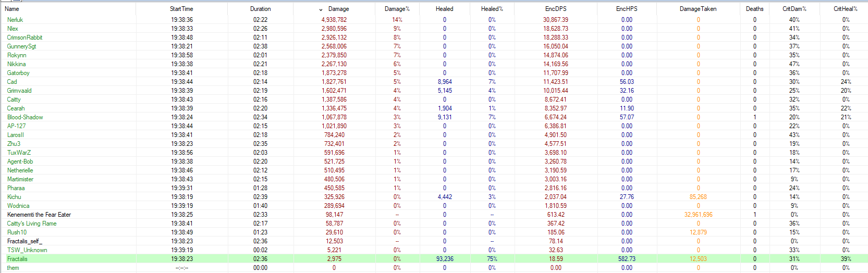Select Kenememti the Fear Eater row
The image size is (868, 273).
[x=39, y=215]
